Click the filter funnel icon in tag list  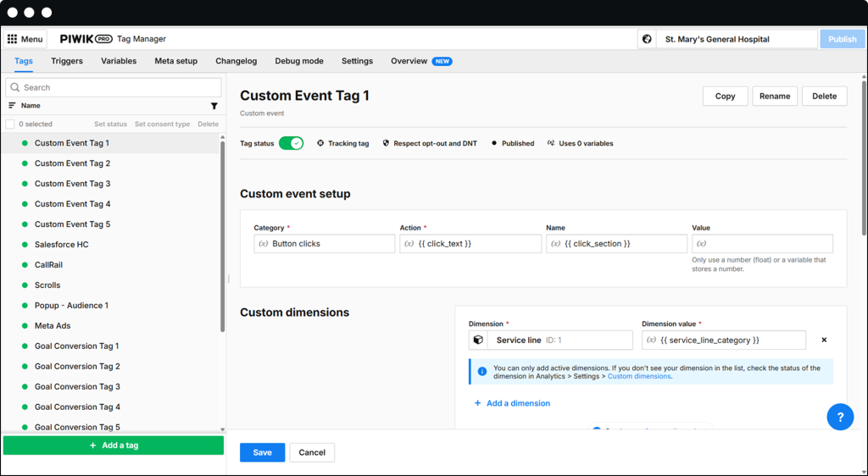pyautogui.click(x=214, y=106)
